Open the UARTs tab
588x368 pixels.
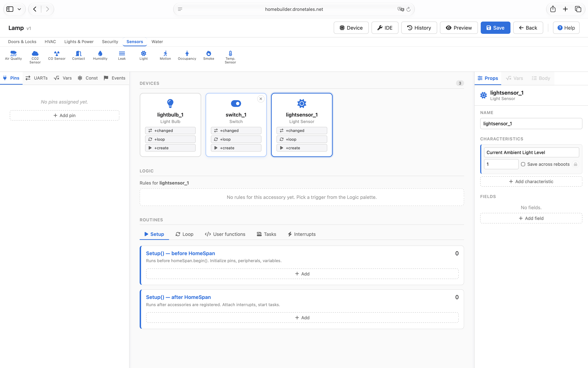37,78
